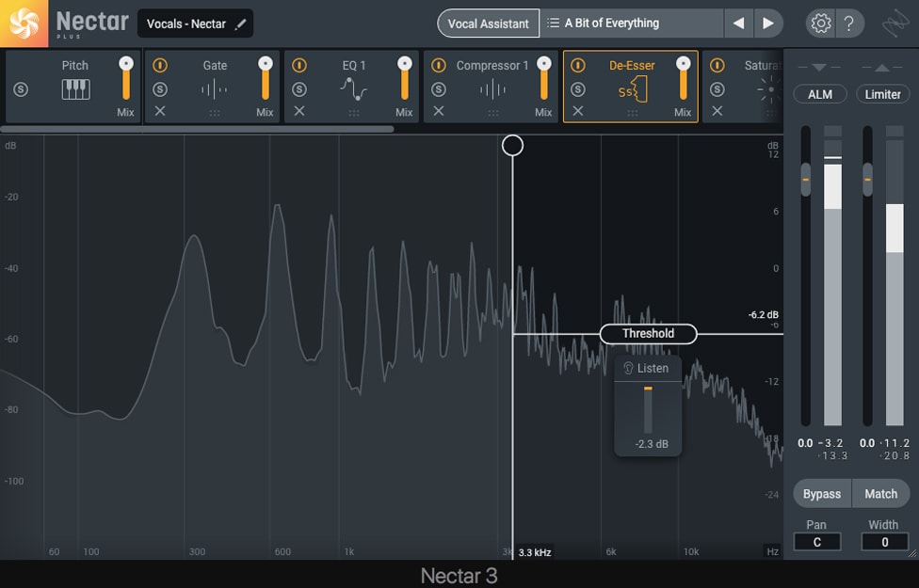Click the Nectar flower logo icon

click(24, 24)
